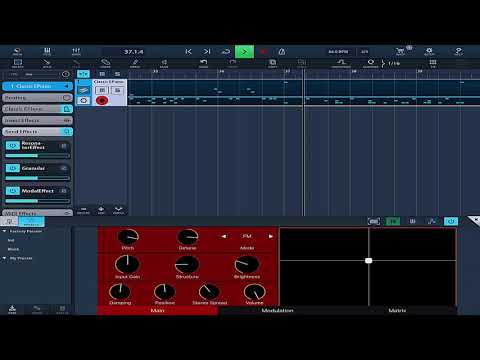Solo the Classic Piano track
Screen dimensions: 480x360
(117, 90)
